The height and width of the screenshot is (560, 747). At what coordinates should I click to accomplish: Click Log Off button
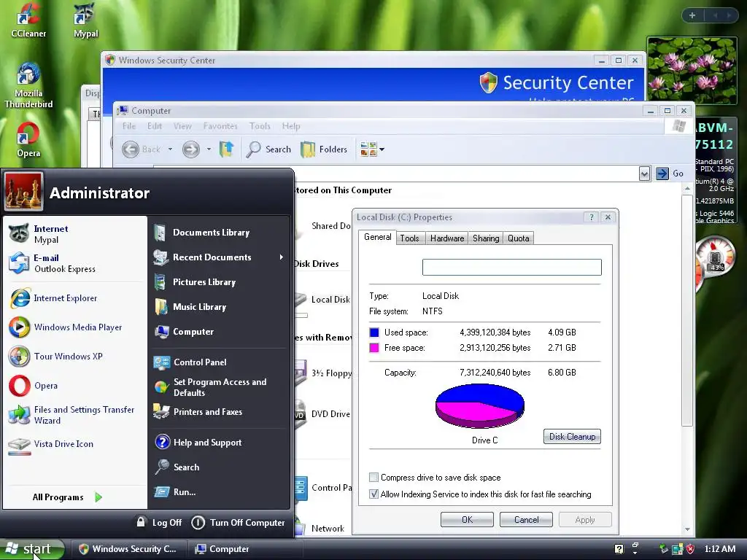(159, 522)
